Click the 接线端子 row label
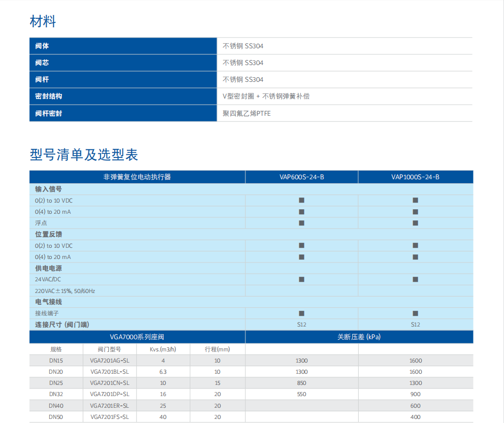The height and width of the screenshot is (423, 504). pos(47,313)
